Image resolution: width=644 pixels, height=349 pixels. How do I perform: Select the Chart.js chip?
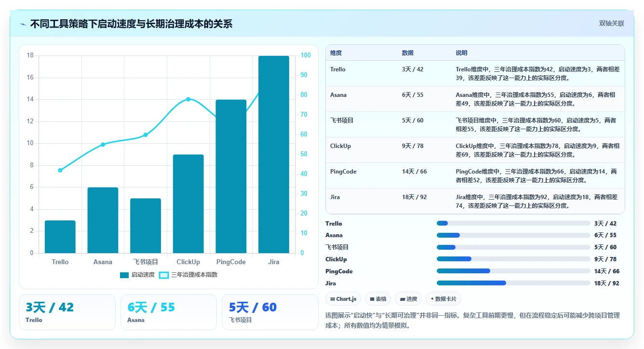click(x=343, y=299)
